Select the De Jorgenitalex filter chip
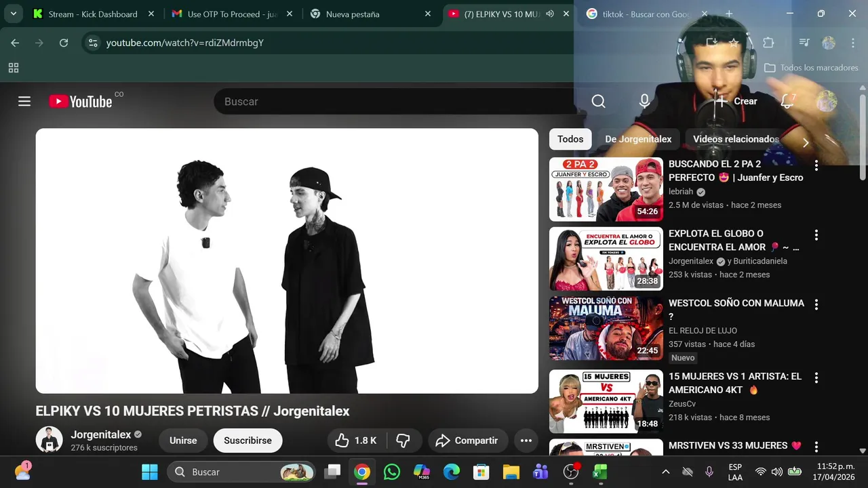This screenshot has width=868, height=488. (x=638, y=139)
